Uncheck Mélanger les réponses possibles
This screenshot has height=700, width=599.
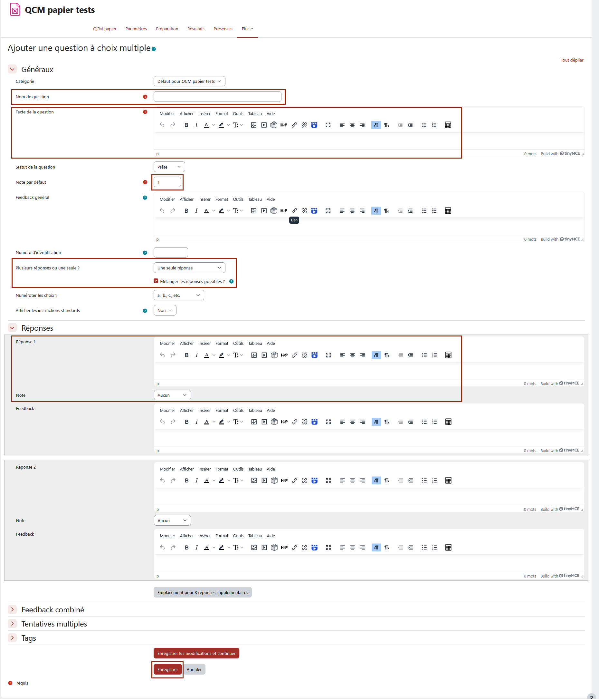pyautogui.click(x=156, y=281)
